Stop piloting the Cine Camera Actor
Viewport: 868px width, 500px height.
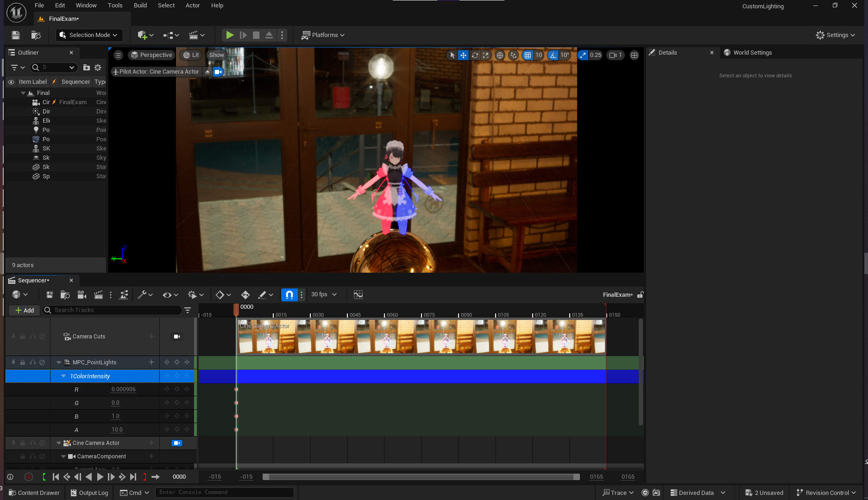click(x=208, y=72)
